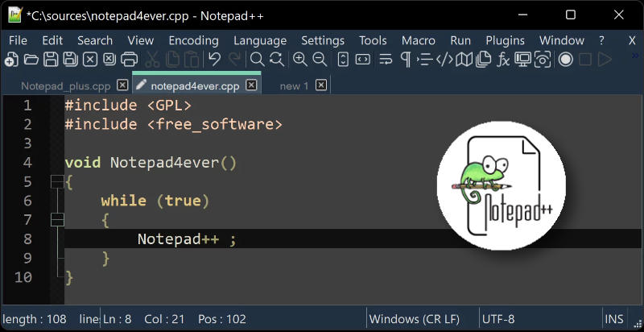The height and width of the screenshot is (332, 644).
Task: Toggle synchronized vertical scrolling
Action: click(343, 60)
